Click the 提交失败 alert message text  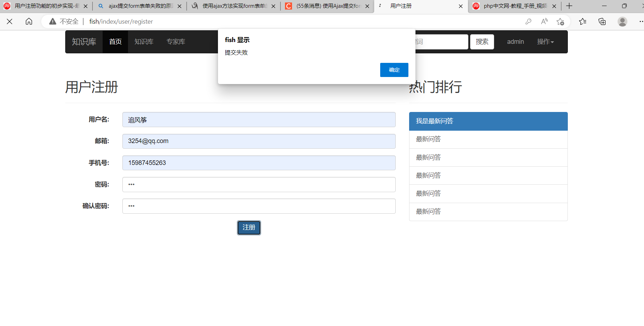(236, 52)
